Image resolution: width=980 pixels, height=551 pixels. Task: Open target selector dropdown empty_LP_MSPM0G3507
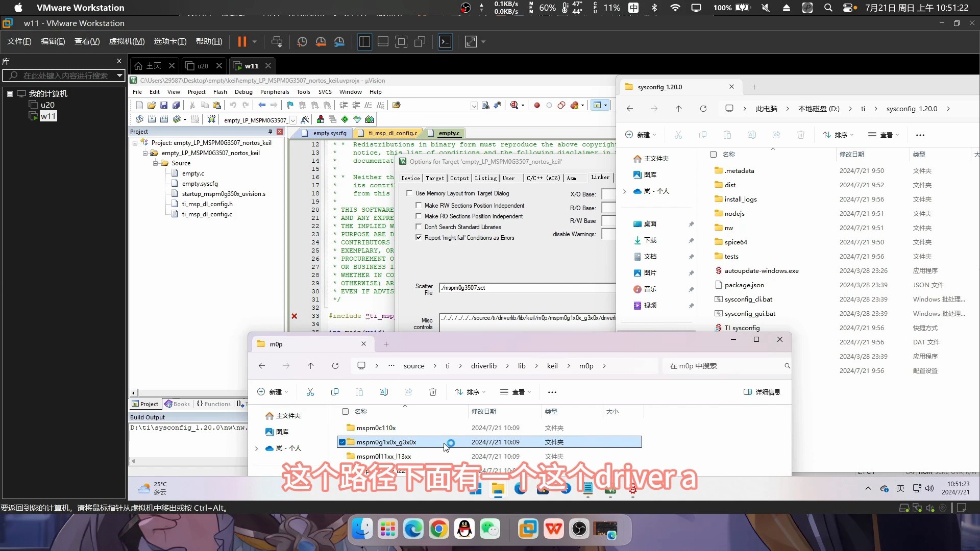click(x=293, y=120)
